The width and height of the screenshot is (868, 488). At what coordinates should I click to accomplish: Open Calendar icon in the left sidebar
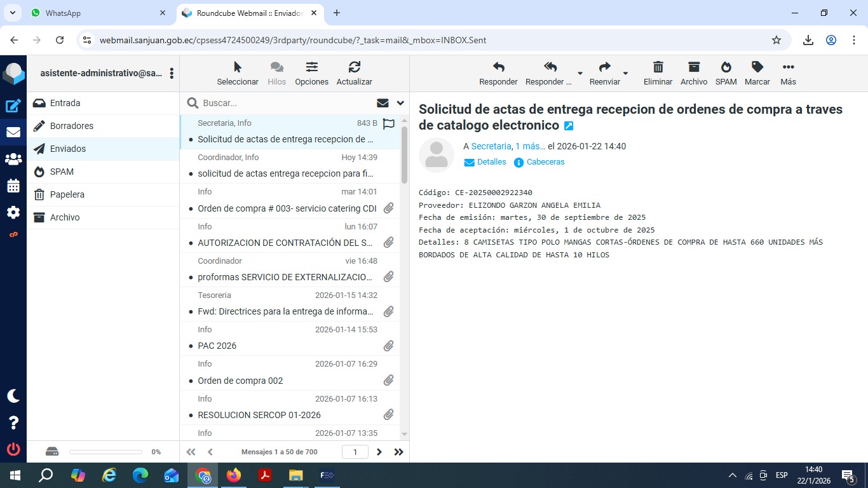13,186
